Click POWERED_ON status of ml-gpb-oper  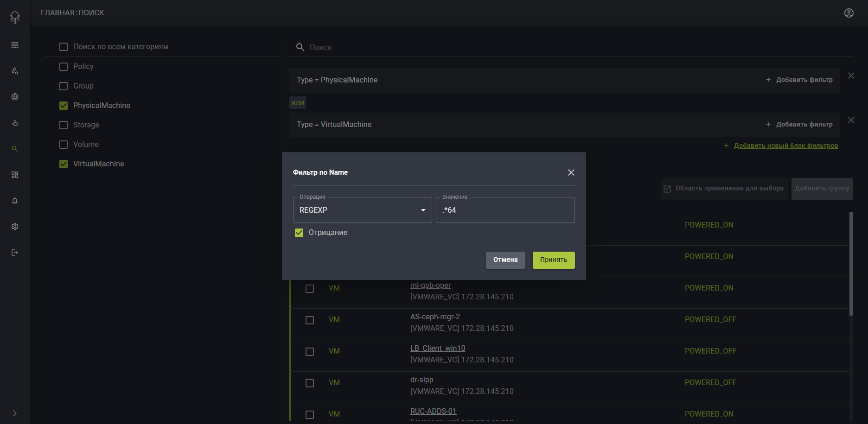click(709, 288)
